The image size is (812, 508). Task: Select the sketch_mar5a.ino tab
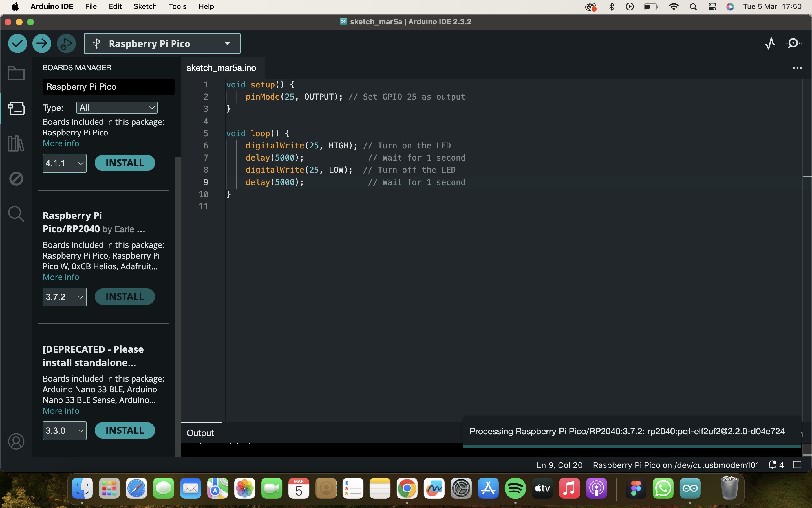pos(221,68)
